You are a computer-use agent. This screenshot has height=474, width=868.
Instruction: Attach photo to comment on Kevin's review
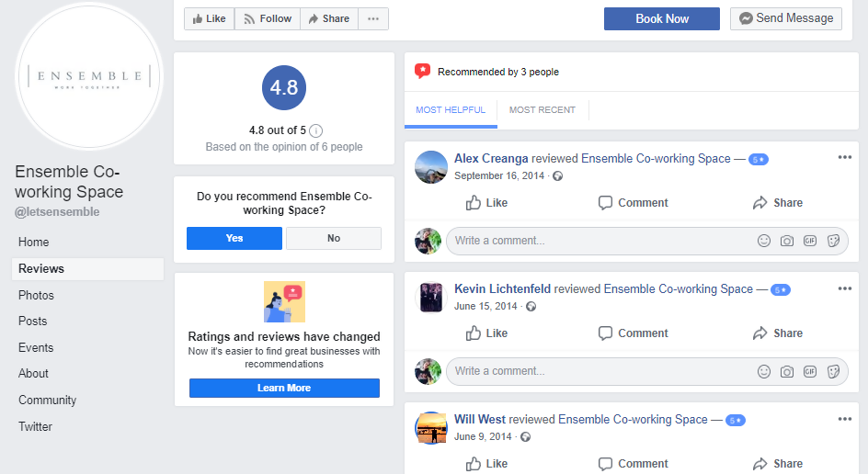coord(787,371)
